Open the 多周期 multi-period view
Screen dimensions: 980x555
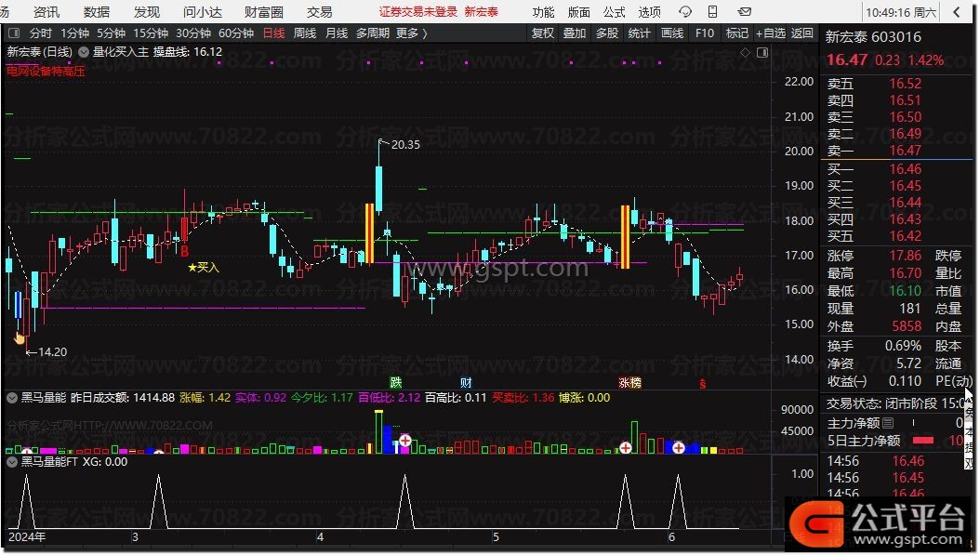[373, 33]
